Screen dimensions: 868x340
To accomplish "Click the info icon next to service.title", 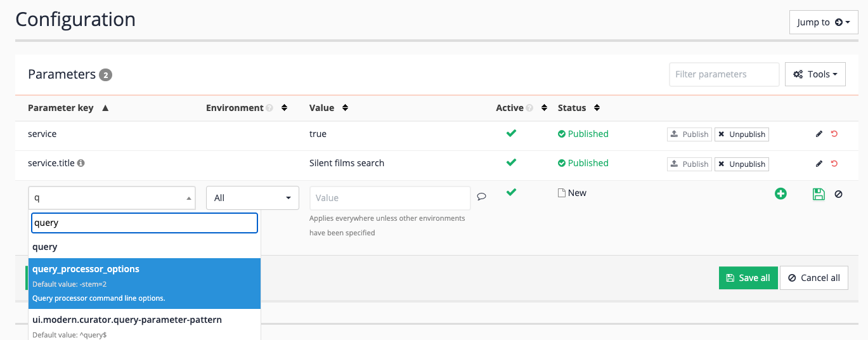I will coord(81,163).
